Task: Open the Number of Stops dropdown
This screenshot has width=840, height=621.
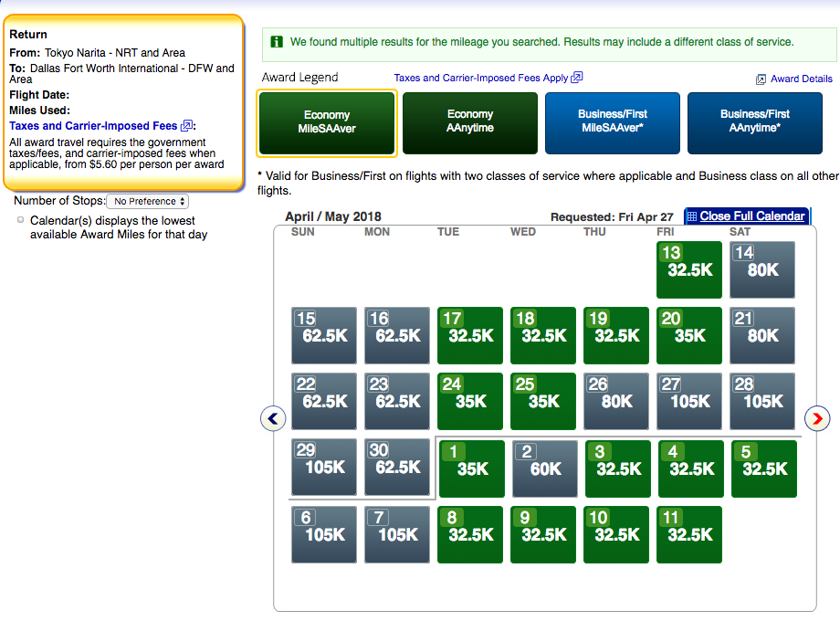Action: (148, 201)
